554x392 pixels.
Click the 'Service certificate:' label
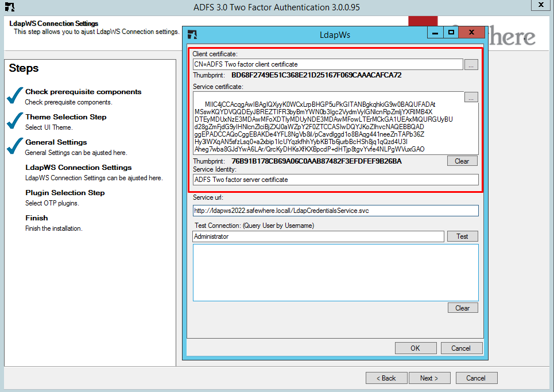[218, 87]
